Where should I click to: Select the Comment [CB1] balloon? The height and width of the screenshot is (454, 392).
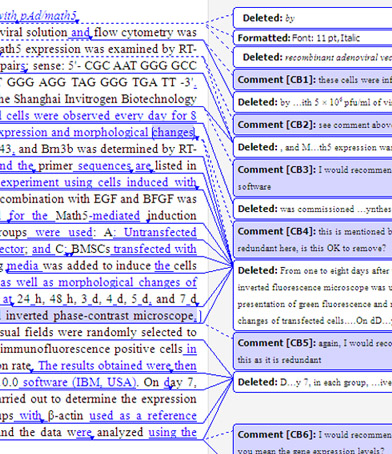[x=313, y=80]
